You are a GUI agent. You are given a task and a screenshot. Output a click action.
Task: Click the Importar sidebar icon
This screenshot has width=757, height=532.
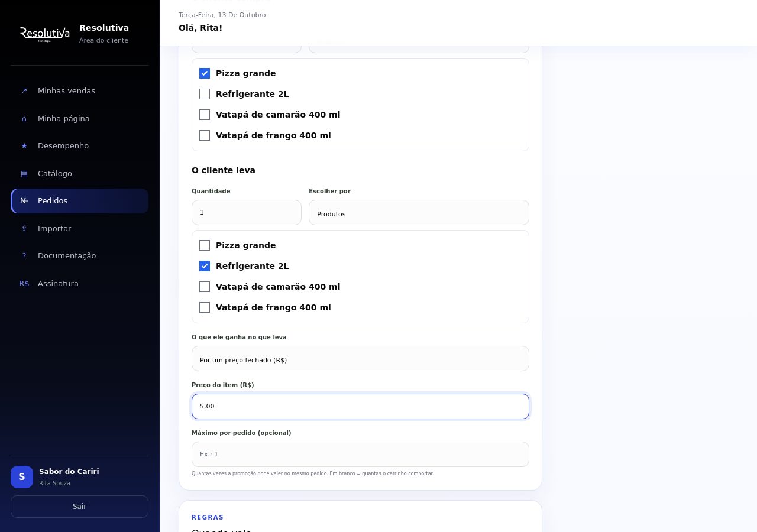tap(24, 229)
